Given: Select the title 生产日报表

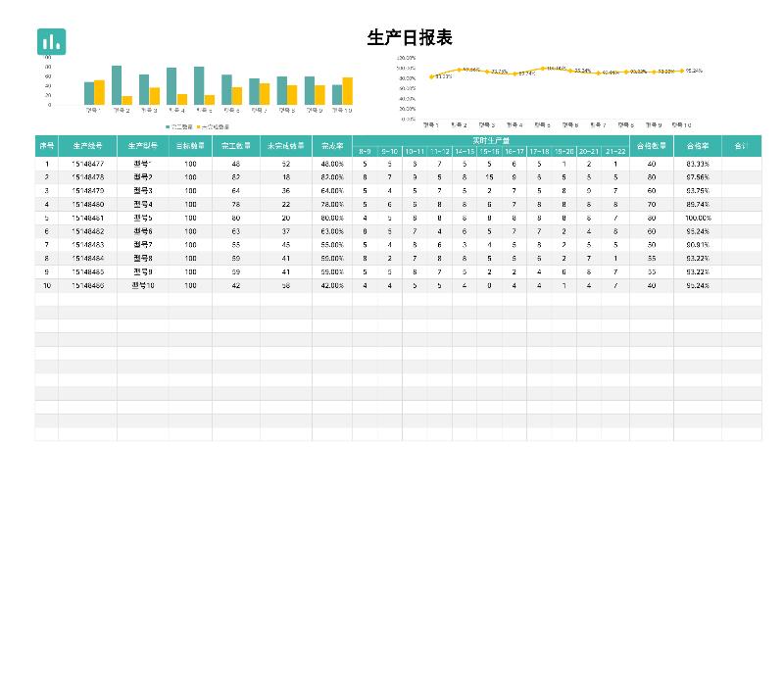Looking at the screenshot, I should pos(410,37).
